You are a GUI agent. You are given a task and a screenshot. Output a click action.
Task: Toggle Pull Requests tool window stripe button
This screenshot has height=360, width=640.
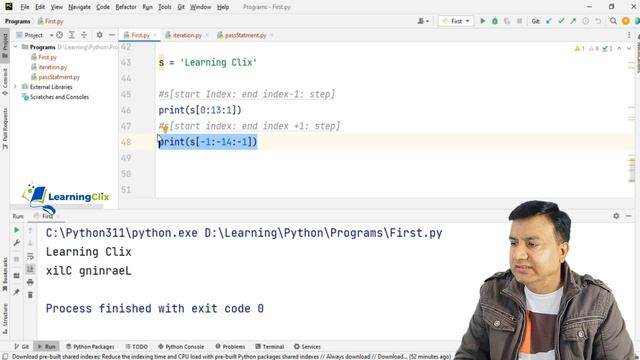pos(5,129)
